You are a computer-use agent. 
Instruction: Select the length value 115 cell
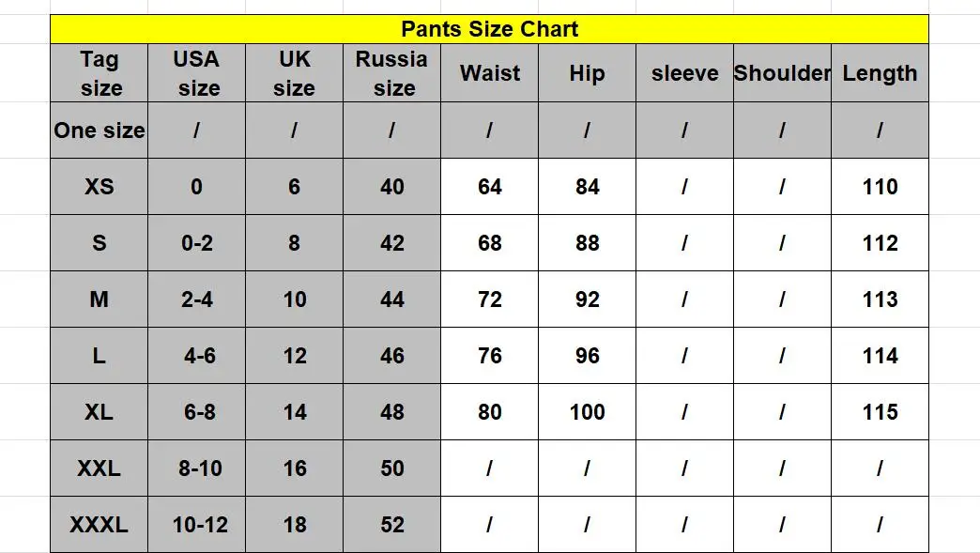880,412
